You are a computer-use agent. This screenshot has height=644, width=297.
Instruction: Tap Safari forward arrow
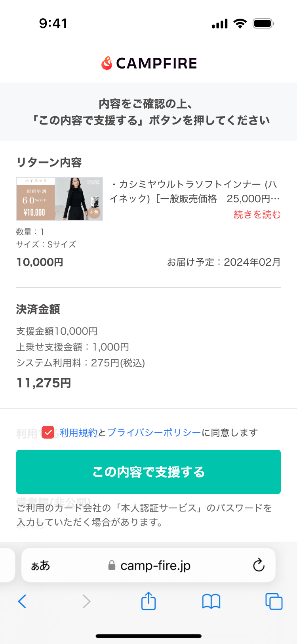(x=86, y=601)
